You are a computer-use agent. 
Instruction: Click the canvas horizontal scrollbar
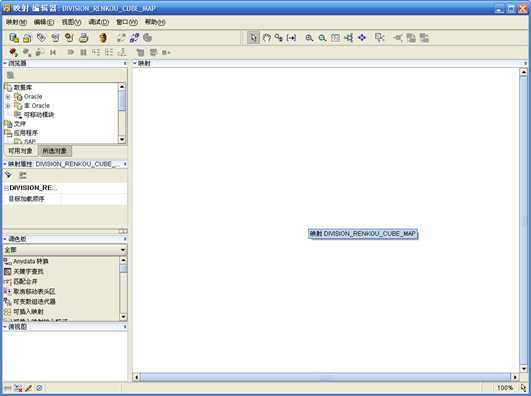[325, 377]
